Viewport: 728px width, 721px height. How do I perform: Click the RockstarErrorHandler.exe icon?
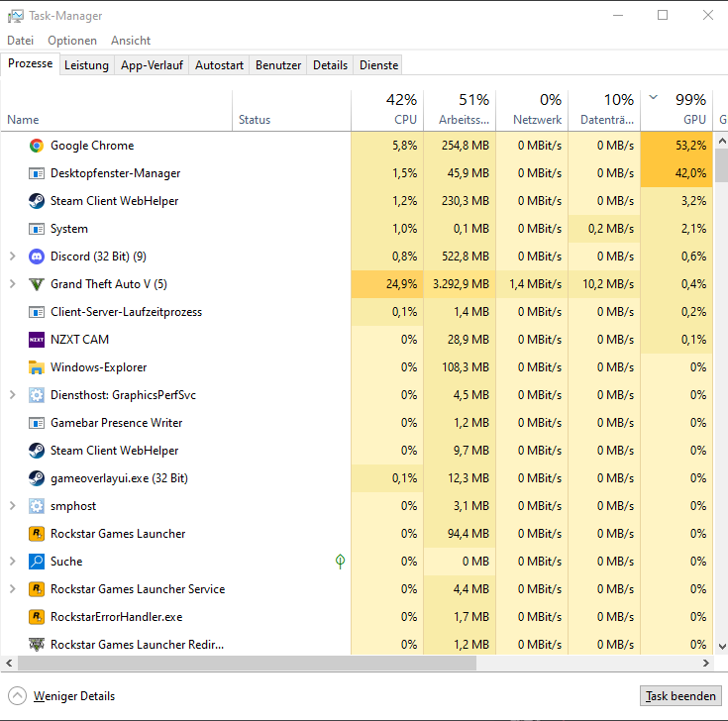pyautogui.click(x=37, y=617)
